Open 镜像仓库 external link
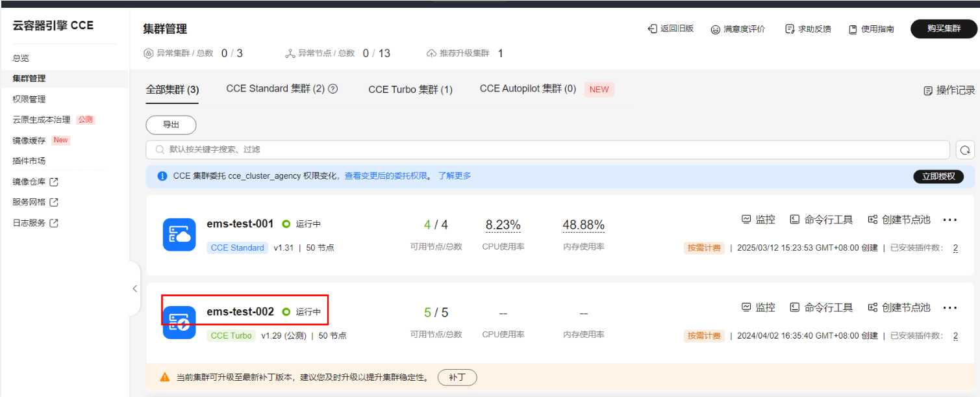This screenshot has width=980, height=397. pyautogui.click(x=36, y=182)
